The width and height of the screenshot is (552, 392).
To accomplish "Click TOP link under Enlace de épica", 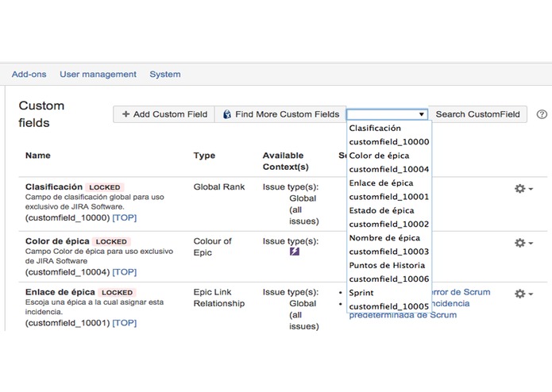I will click(x=124, y=323).
